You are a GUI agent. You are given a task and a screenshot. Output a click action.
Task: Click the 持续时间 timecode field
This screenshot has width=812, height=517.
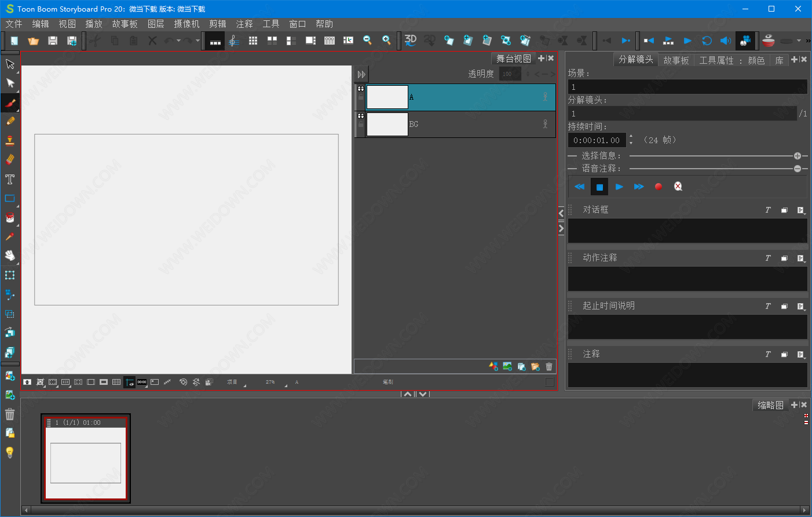click(x=597, y=140)
